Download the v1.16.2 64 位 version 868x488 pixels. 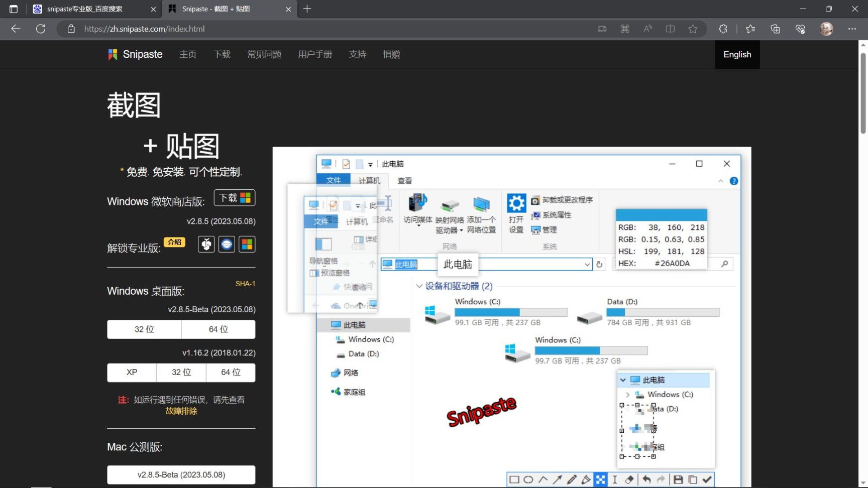(x=231, y=373)
